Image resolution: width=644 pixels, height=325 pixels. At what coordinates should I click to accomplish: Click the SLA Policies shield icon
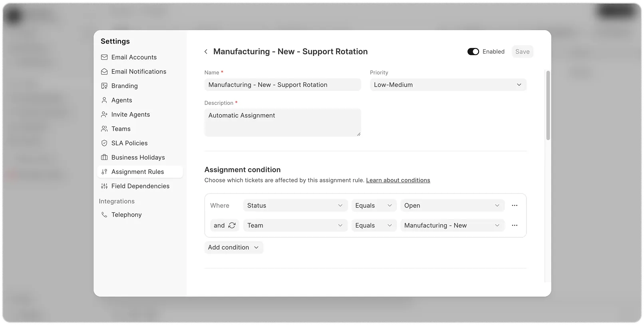[x=104, y=143]
